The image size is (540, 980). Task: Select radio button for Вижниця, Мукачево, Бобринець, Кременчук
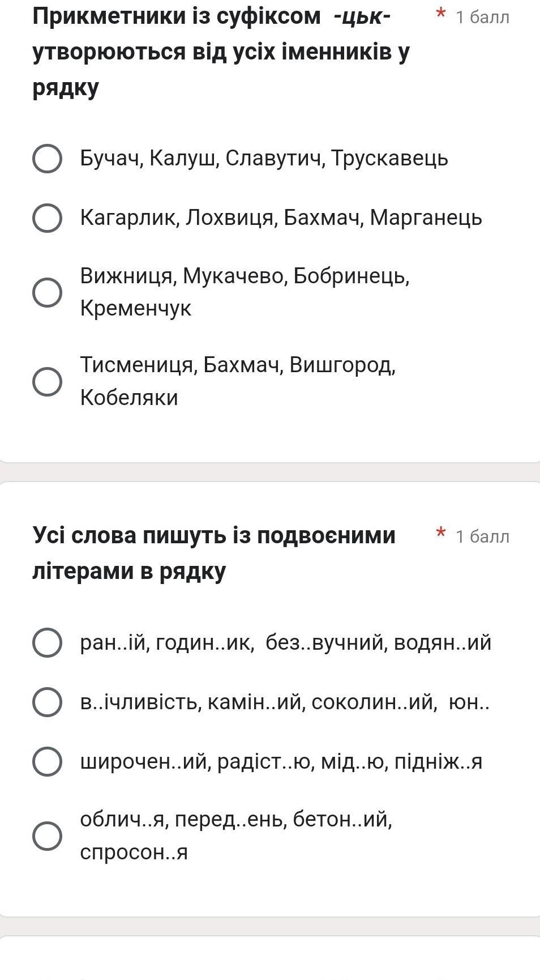click(x=47, y=292)
